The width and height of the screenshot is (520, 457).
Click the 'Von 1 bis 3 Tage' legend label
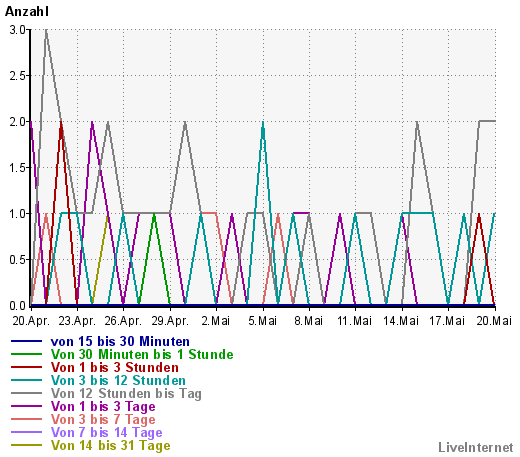103,407
